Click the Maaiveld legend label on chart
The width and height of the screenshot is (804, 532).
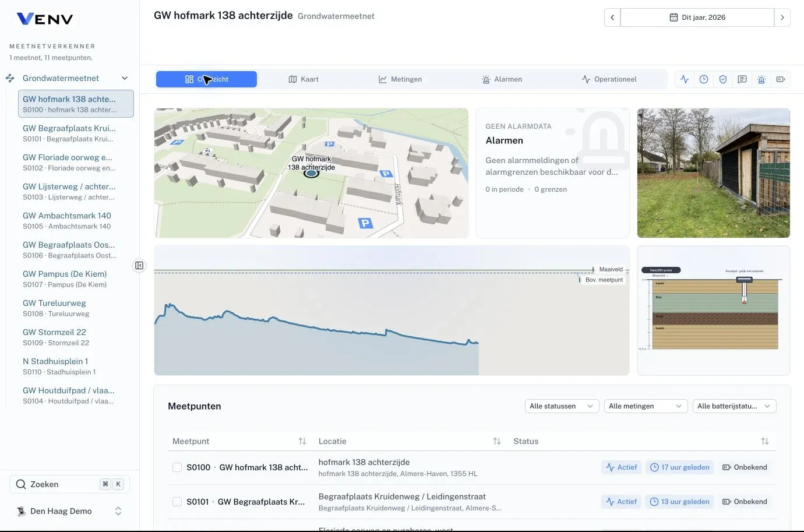(611, 269)
